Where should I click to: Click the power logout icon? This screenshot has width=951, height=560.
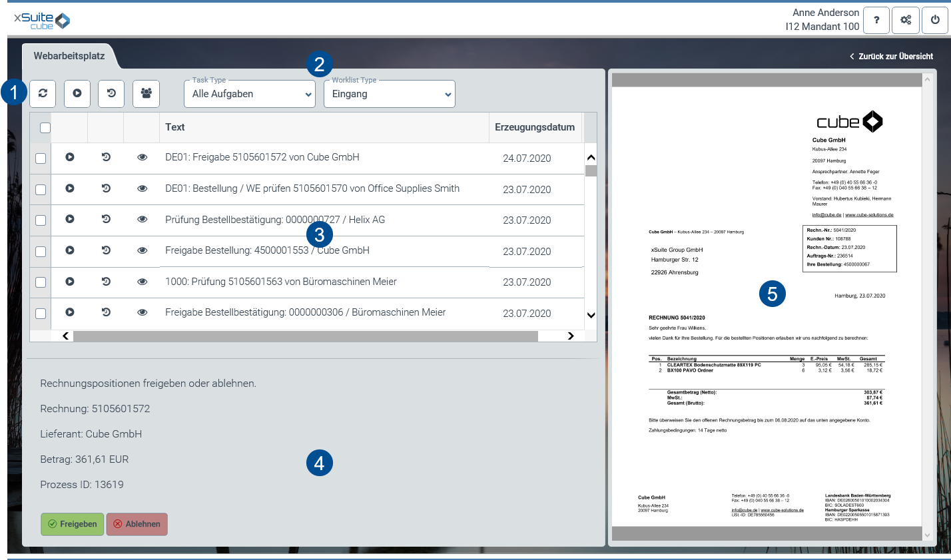click(935, 20)
